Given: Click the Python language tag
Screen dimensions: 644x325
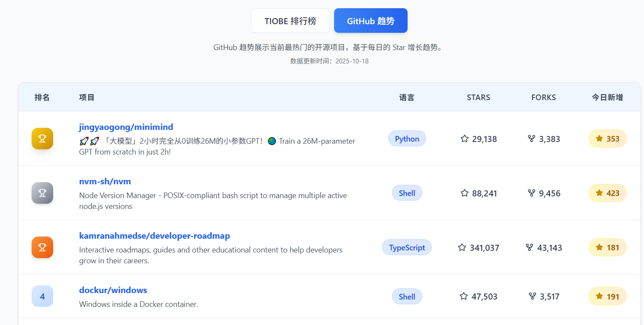Looking at the screenshot, I should tap(407, 139).
